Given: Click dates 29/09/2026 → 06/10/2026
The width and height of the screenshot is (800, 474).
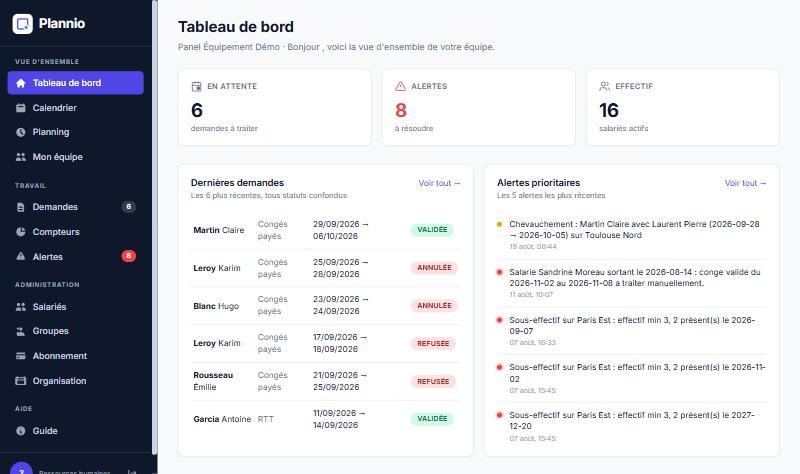Looking at the screenshot, I should 340,230.
